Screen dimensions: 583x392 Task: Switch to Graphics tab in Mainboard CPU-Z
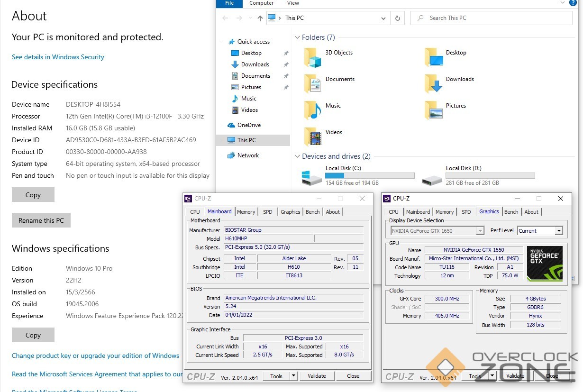[291, 212]
